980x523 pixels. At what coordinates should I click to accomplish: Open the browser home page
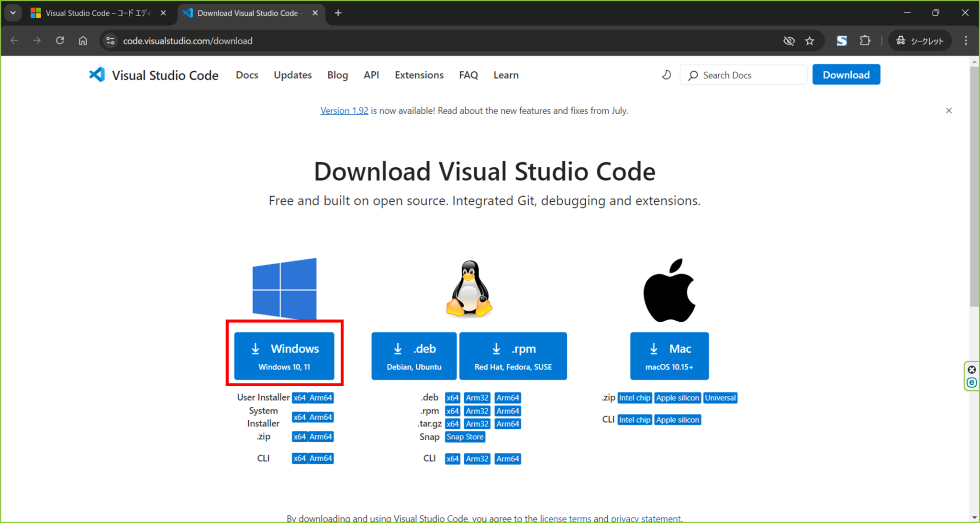coord(83,41)
